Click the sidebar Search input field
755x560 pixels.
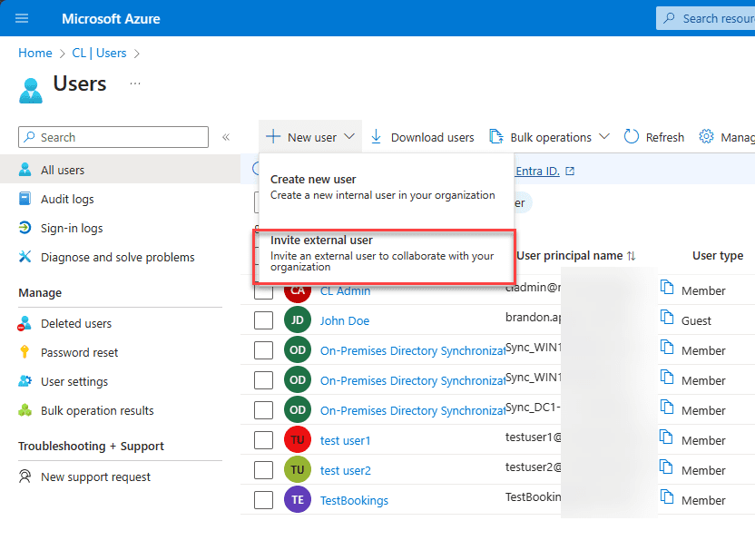point(113,137)
